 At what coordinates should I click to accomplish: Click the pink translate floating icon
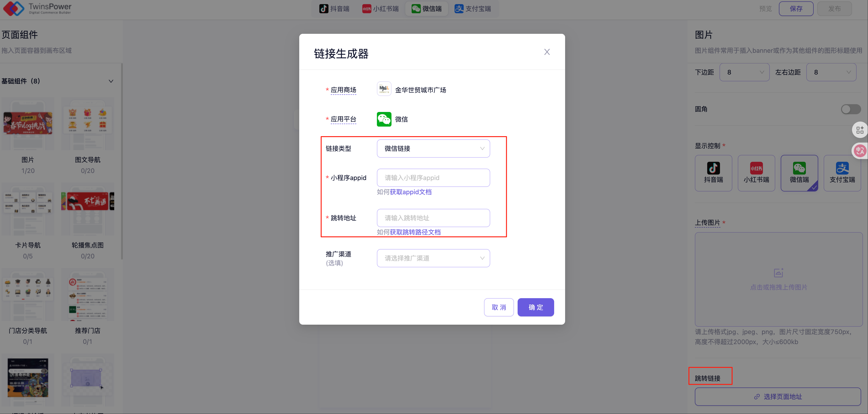click(x=860, y=151)
